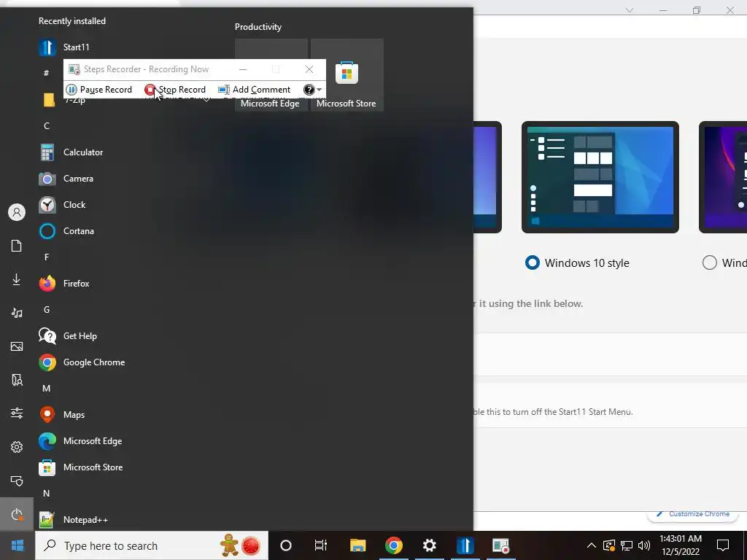This screenshot has width=747, height=560.
Task: Click the Windows 10 style preview thumbnail
Action: (600, 177)
